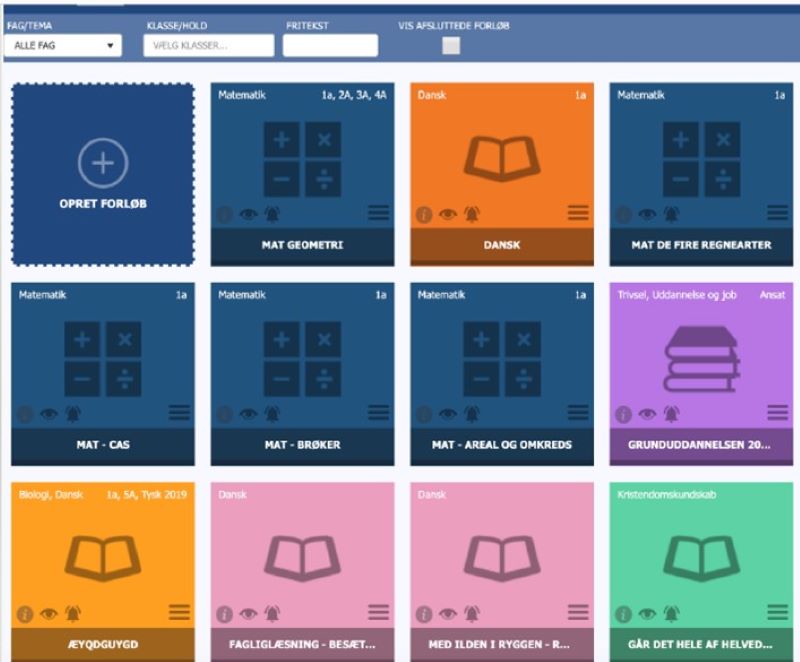Screen dimensions: 800x662
Task: Open book icon on Fagliglæsning card
Action: pyautogui.click(x=302, y=556)
